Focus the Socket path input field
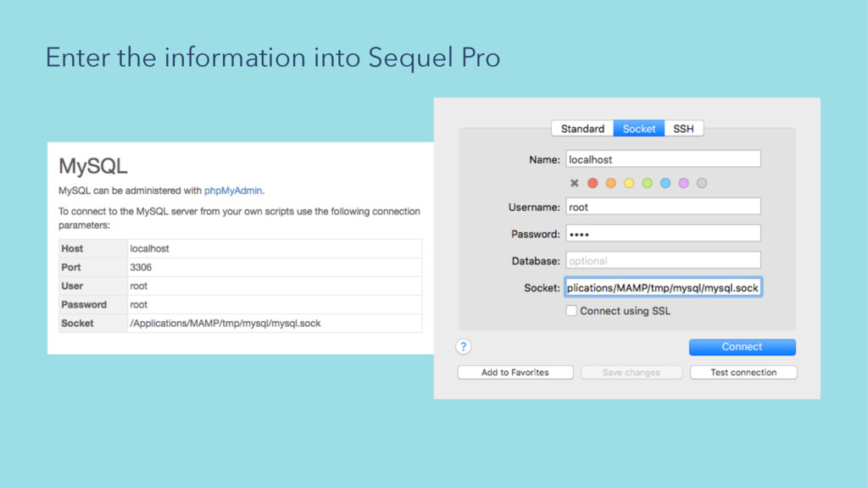Image resolution: width=868 pixels, height=488 pixels. (663, 288)
